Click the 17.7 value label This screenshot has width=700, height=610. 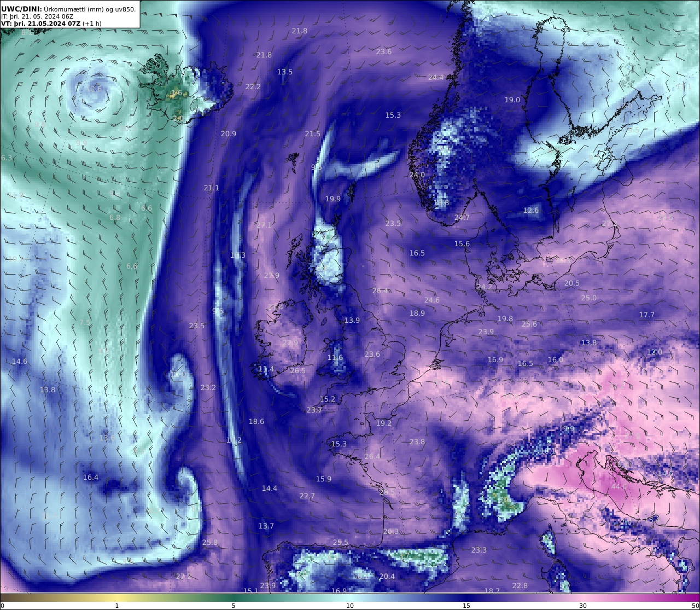coord(647,315)
